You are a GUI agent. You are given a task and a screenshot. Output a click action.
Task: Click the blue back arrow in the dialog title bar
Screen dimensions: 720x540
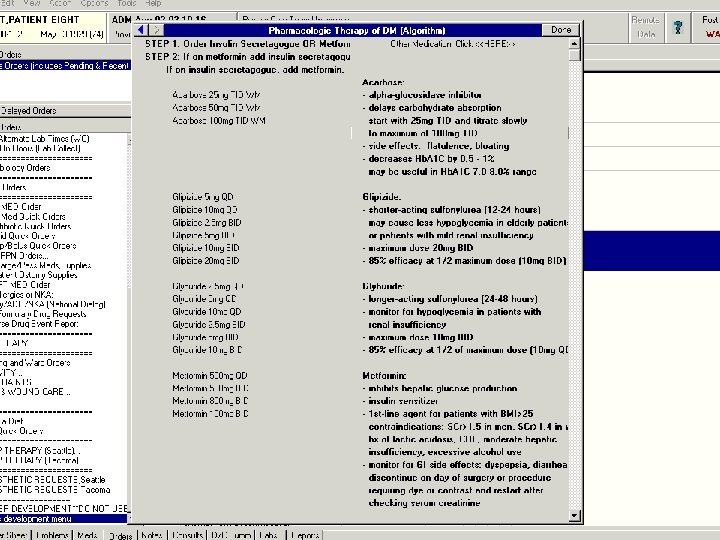tap(141, 30)
